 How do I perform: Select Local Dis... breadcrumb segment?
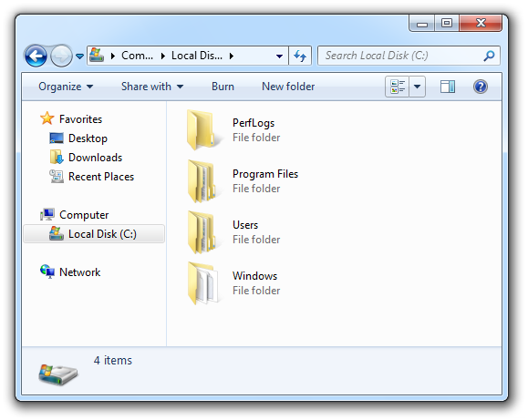pos(197,56)
